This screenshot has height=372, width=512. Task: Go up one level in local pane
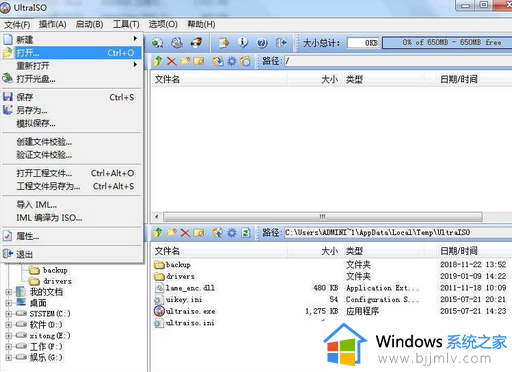point(158,232)
